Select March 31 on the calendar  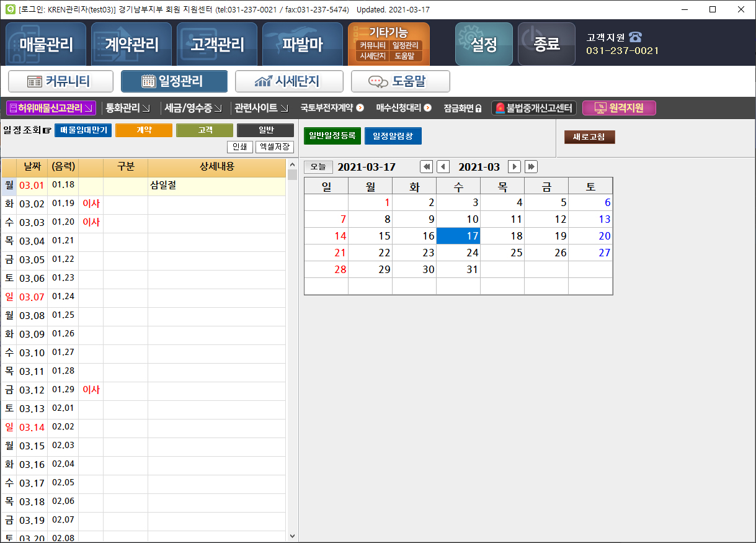[x=472, y=270]
